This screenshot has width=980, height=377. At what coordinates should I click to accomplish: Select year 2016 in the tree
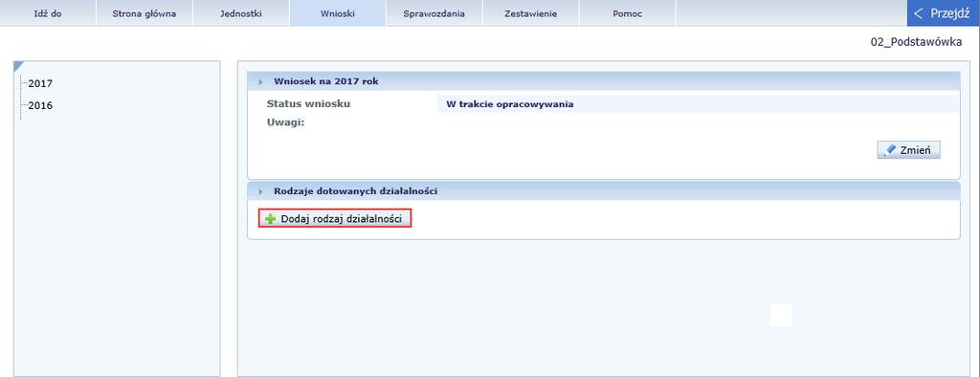[x=40, y=105]
